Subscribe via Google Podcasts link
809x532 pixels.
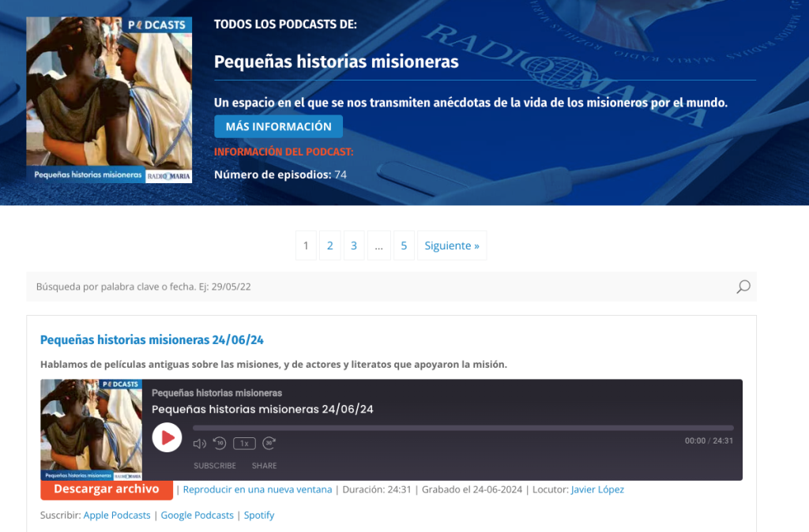197,515
